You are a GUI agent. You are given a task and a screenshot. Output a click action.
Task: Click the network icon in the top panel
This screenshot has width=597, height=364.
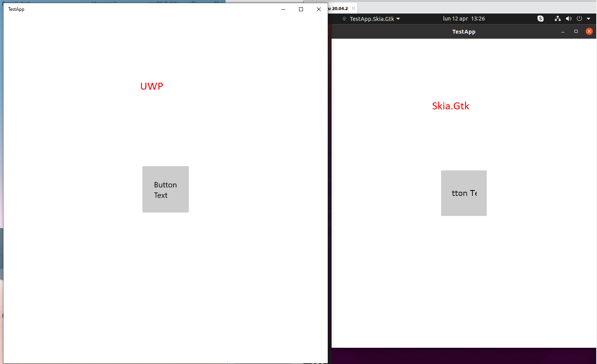point(558,18)
